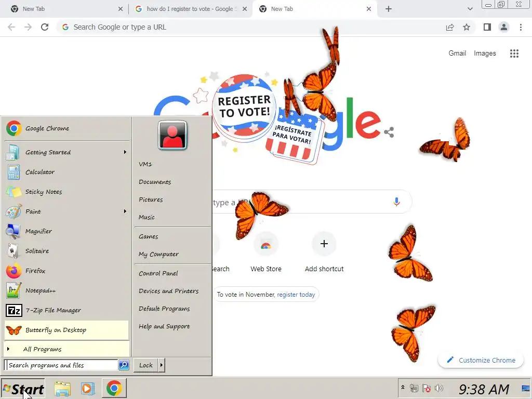
Task: Open Calculator in Start menu
Action: click(x=67, y=172)
